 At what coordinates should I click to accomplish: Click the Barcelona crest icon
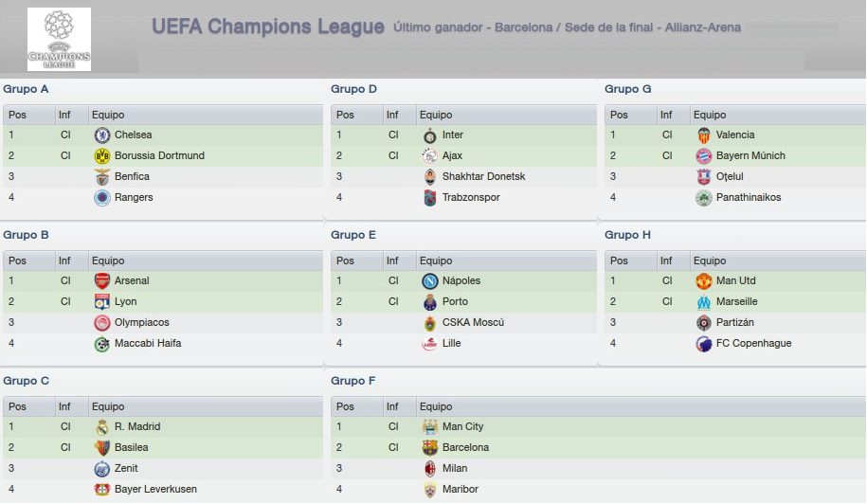(429, 447)
